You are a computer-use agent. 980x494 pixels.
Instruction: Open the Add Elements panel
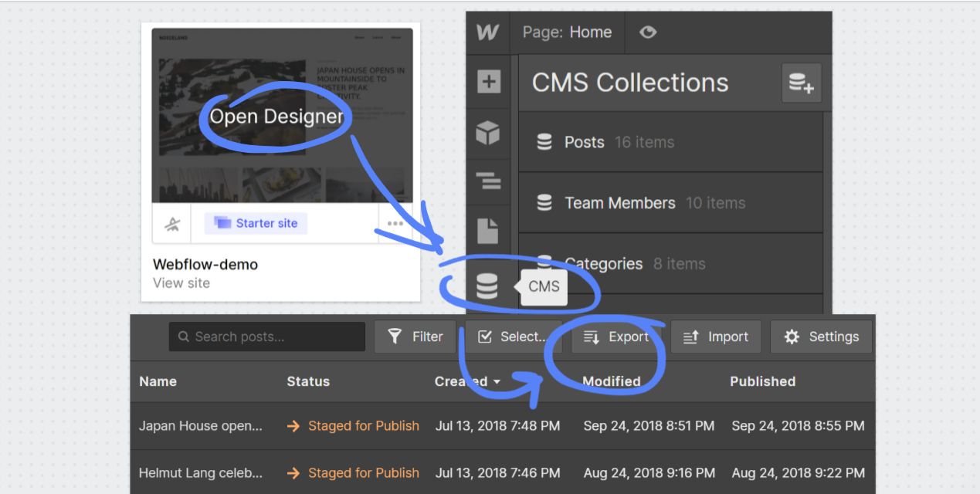(488, 81)
